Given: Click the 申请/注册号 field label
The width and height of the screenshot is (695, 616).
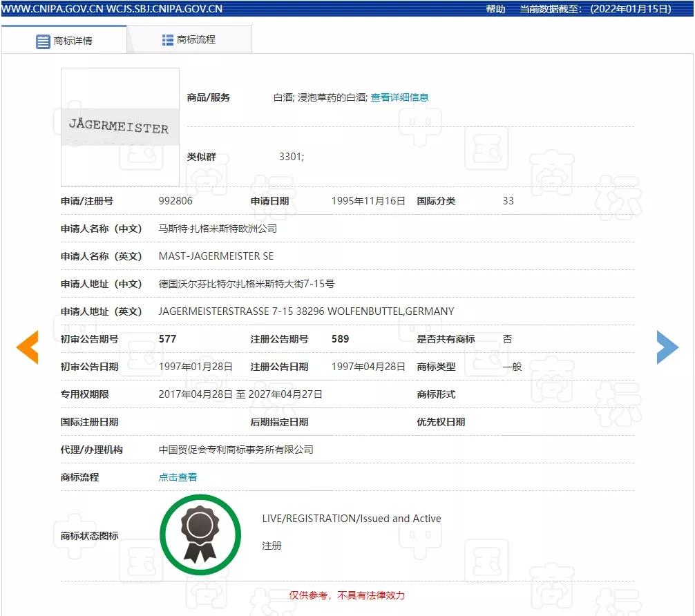Looking at the screenshot, I should pyautogui.click(x=87, y=201).
